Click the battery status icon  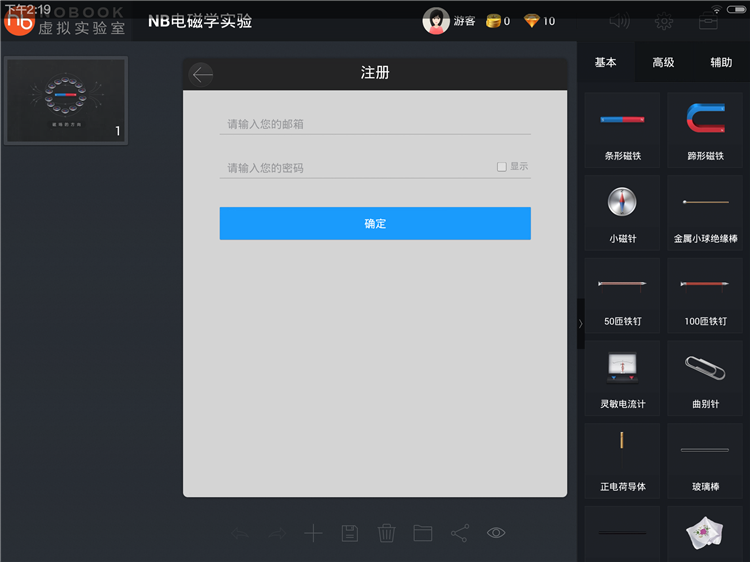pos(736,10)
